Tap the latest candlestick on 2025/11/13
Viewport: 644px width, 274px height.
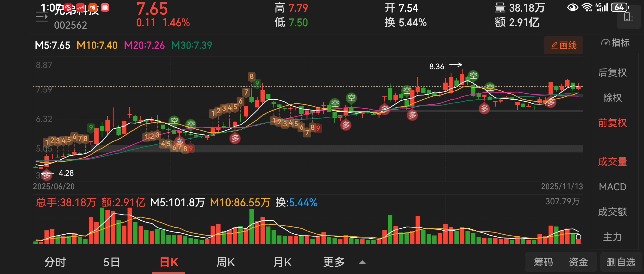point(578,88)
